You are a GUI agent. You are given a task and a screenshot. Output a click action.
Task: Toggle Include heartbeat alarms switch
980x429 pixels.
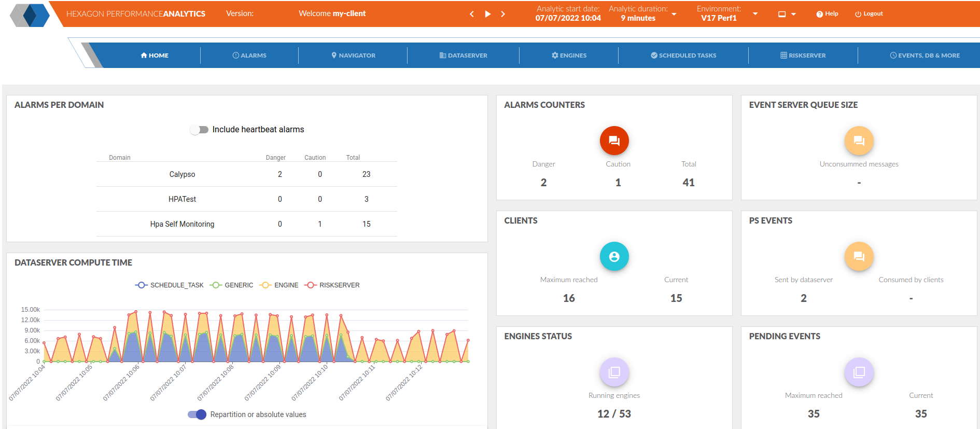pyautogui.click(x=199, y=130)
